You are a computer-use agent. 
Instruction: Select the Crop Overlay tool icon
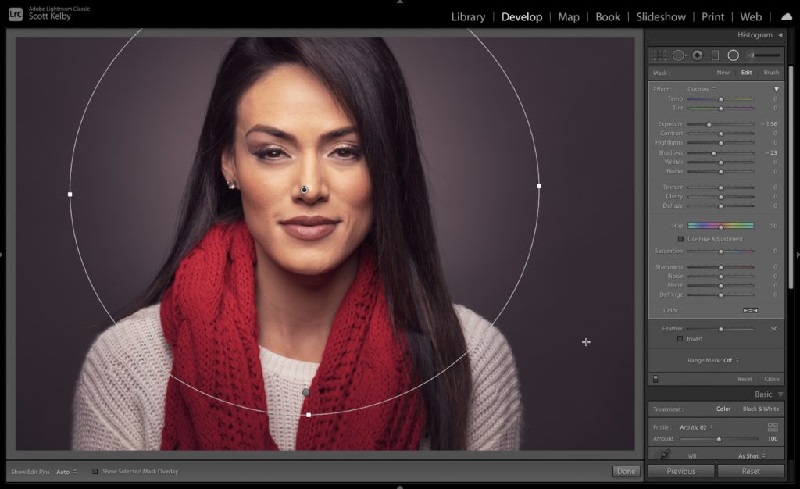(660, 55)
